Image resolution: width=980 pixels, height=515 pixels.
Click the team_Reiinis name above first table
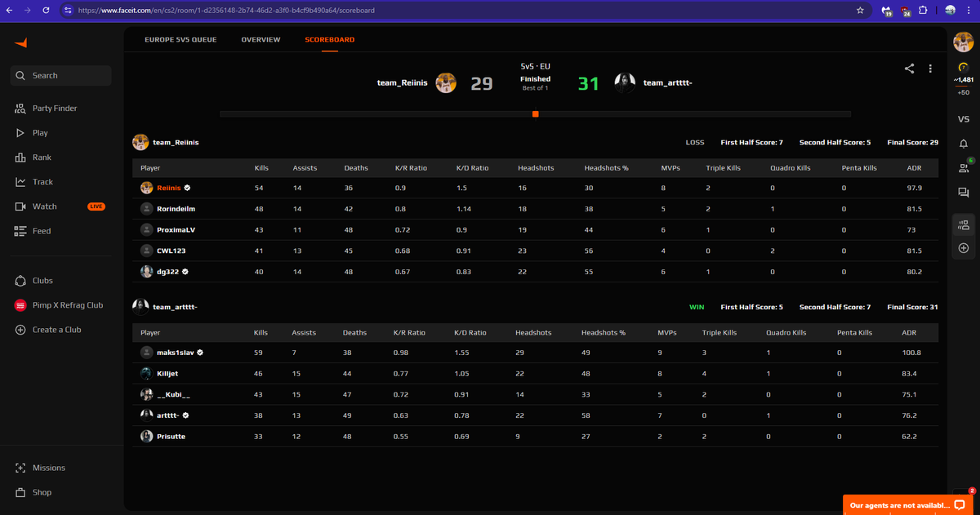[x=176, y=142]
